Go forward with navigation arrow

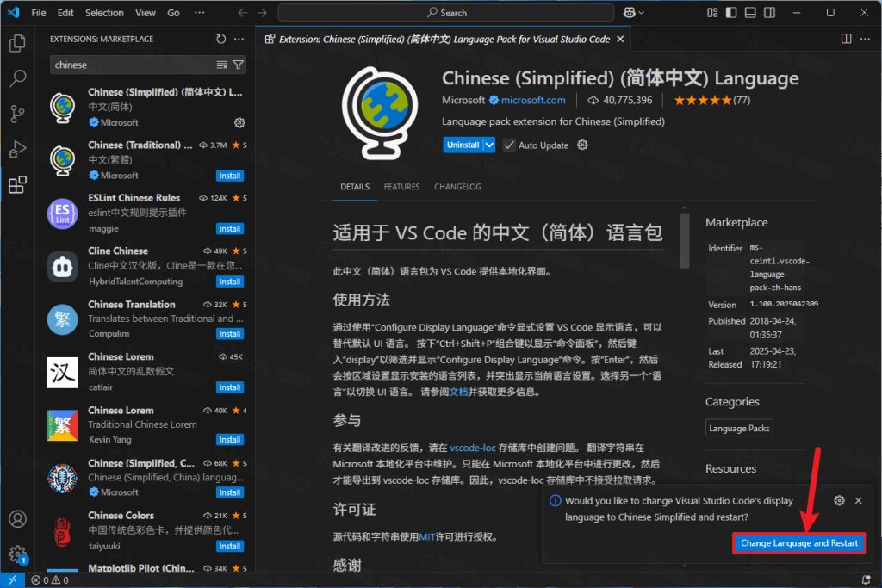[262, 12]
